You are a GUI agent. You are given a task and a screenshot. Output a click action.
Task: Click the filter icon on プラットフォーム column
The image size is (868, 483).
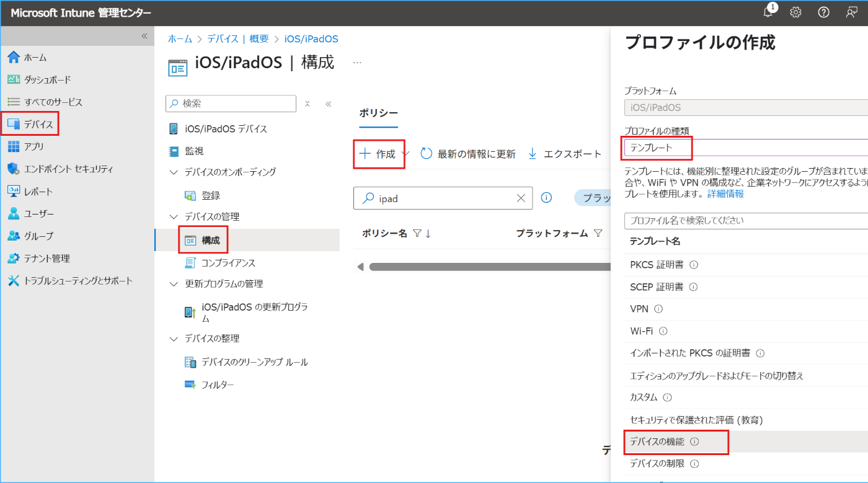pyautogui.click(x=598, y=233)
